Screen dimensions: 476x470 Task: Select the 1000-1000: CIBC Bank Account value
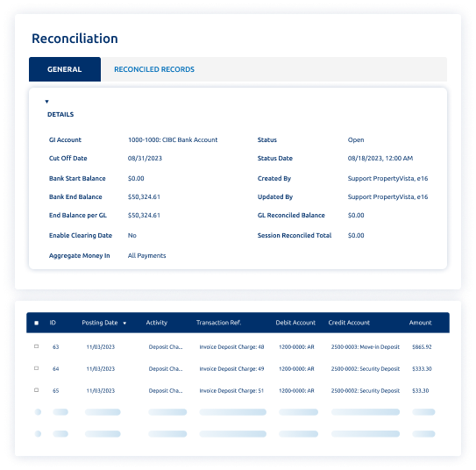coord(173,140)
